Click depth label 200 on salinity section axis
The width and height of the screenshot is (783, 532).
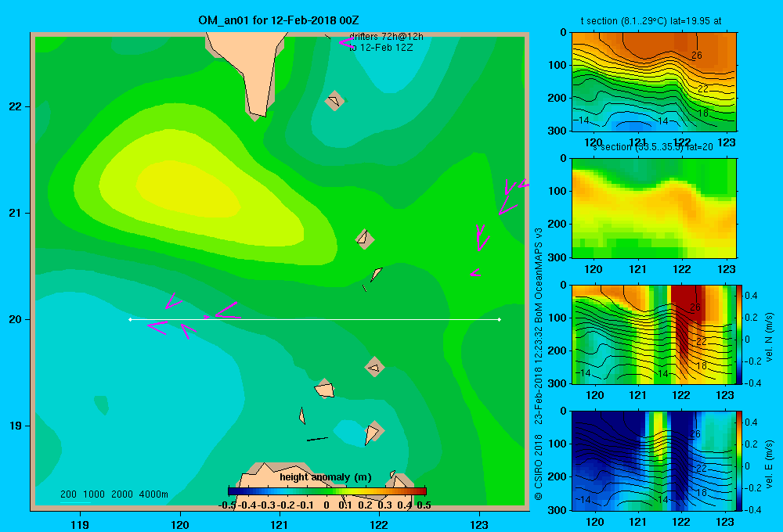pos(557,224)
